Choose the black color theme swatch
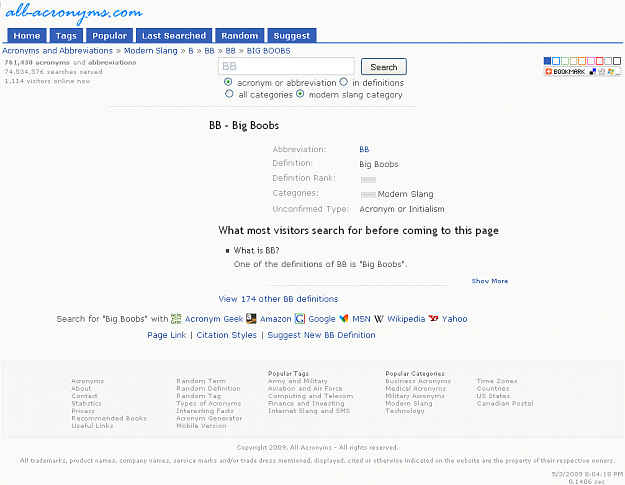The image size is (625, 485). 617,61
